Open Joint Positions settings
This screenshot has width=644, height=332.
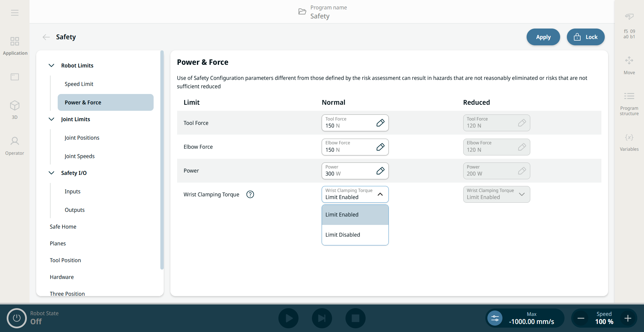coord(82,138)
